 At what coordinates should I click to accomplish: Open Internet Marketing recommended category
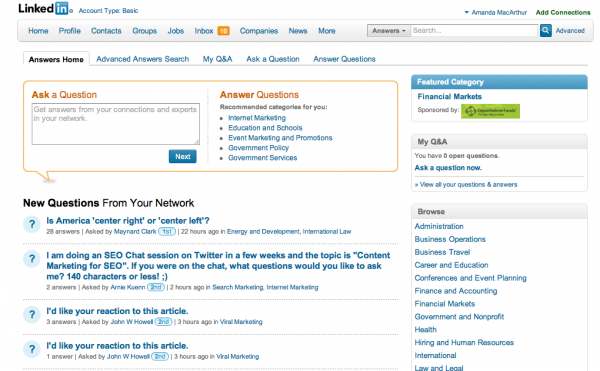pos(257,118)
